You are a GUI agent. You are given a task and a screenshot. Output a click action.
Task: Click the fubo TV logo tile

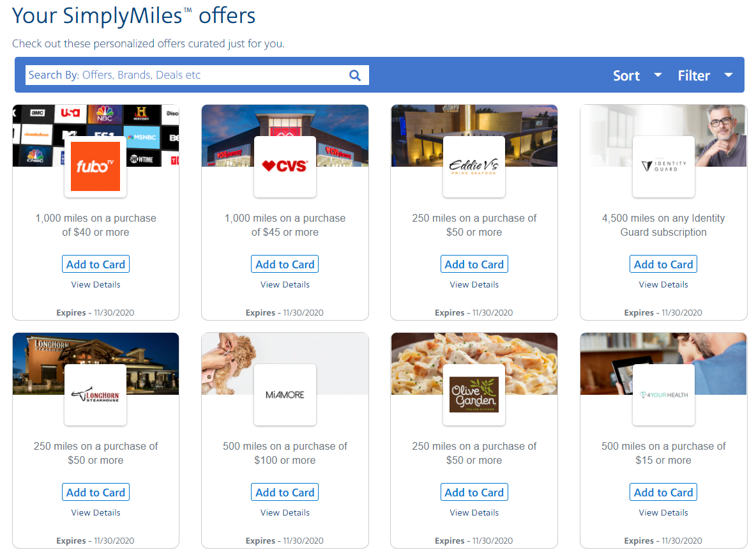96,166
